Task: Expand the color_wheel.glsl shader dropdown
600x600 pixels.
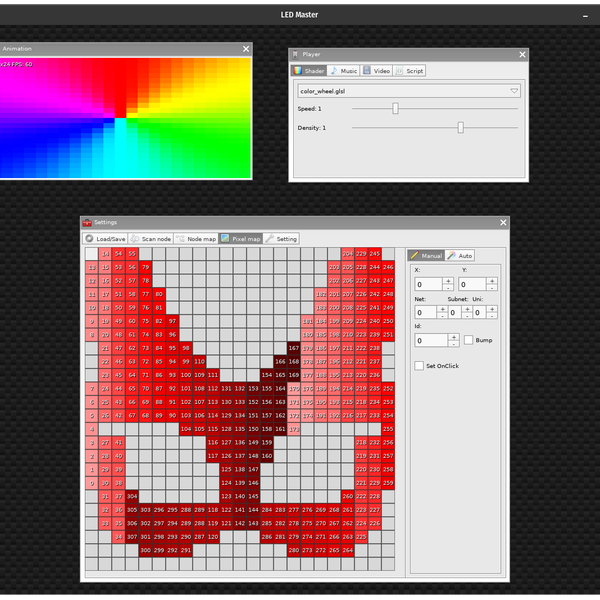Action: (x=514, y=91)
